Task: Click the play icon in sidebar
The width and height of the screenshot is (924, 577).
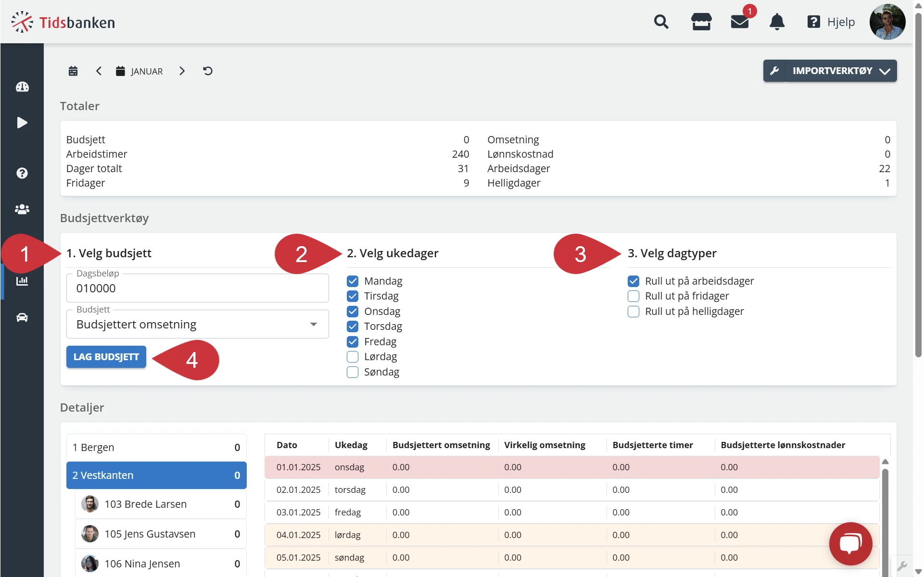Action: [x=22, y=123]
